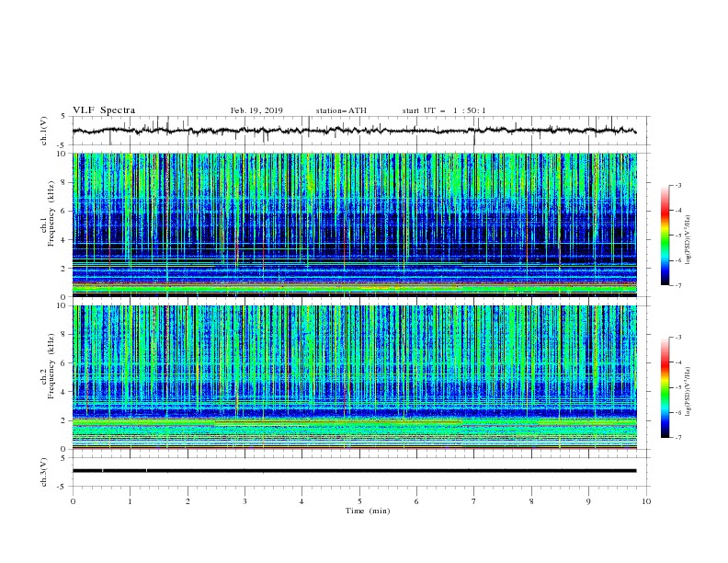Click the "-3" tick on ch.2 color bar
728x563 pixels.
pos(678,338)
